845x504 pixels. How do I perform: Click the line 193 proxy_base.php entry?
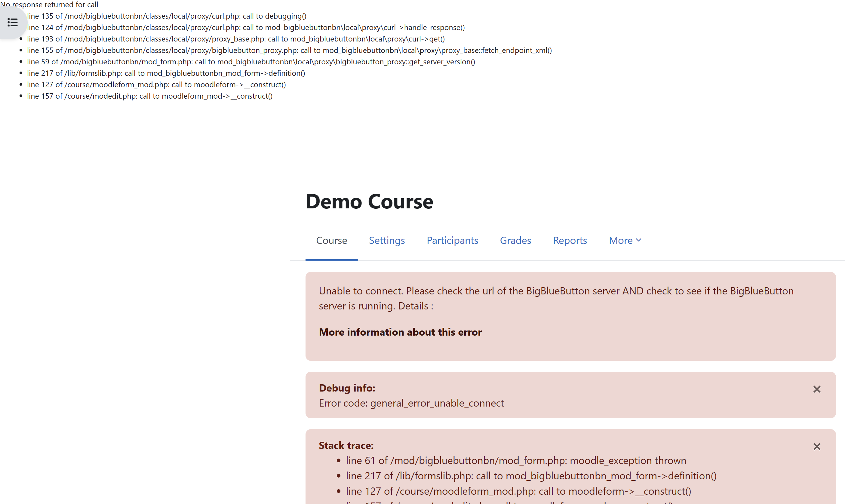[236, 39]
